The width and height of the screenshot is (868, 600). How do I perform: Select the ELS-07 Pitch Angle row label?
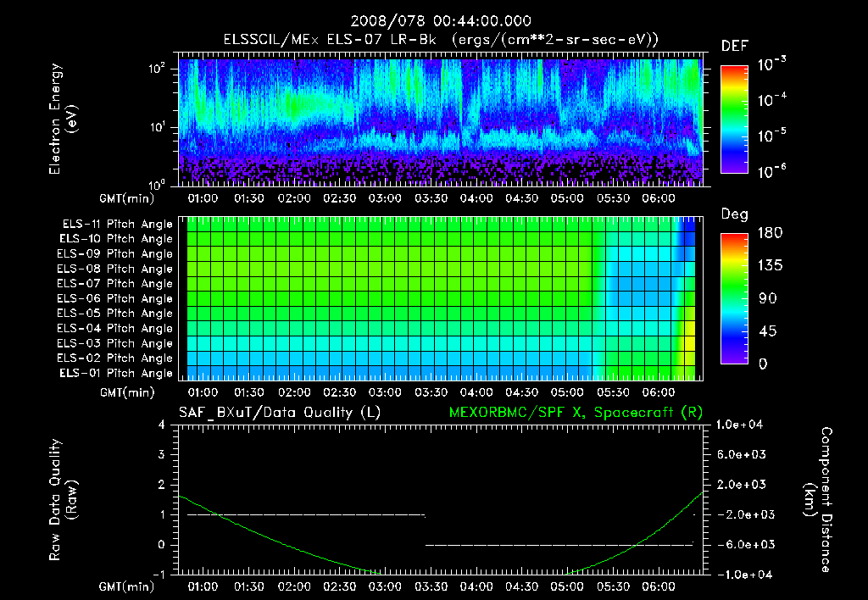tap(114, 283)
